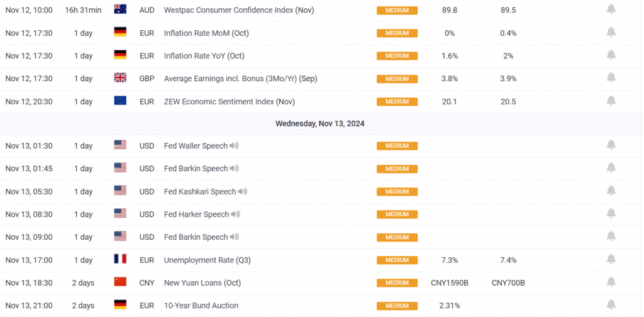This screenshot has height=317, width=644.
Task: Click the Wednesday, Nov 13, 2024 date header
Action: coord(319,124)
